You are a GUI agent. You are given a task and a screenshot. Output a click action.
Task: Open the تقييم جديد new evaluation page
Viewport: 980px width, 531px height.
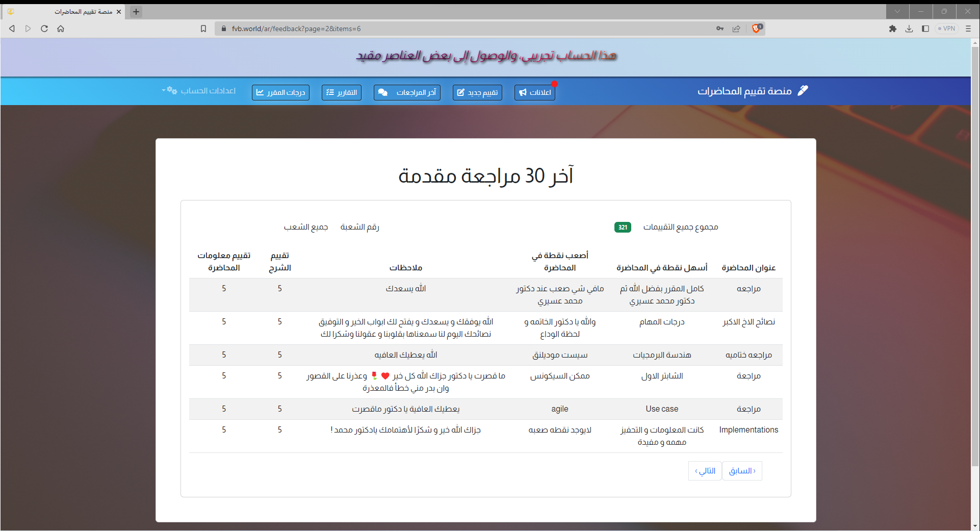477,92
